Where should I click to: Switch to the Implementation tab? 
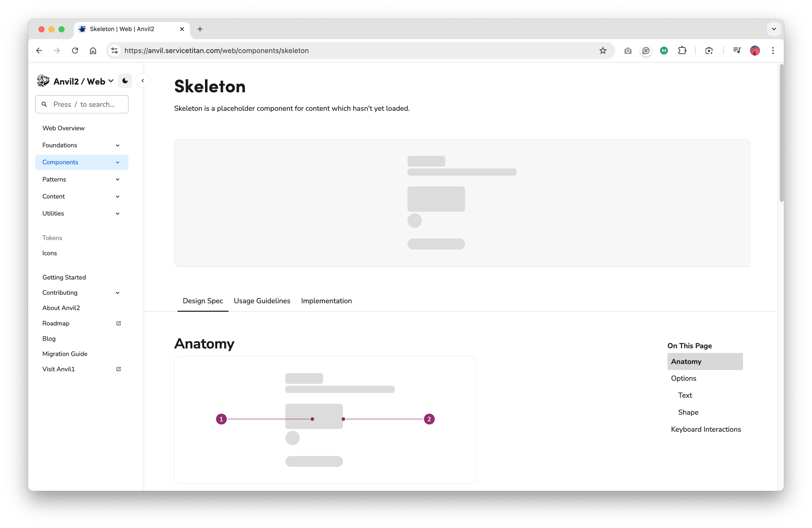tap(326, 301)
